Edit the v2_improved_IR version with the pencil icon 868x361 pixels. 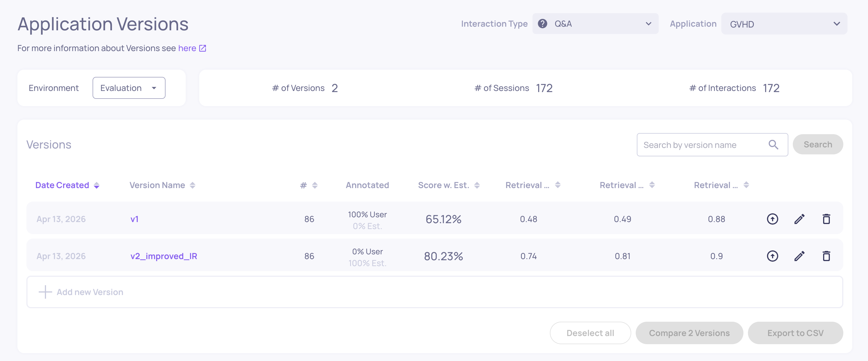click(x=799, y=256)
